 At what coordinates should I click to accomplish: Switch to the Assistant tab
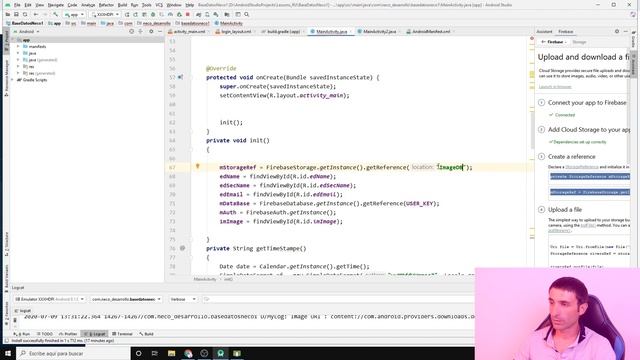click(544, 31)
